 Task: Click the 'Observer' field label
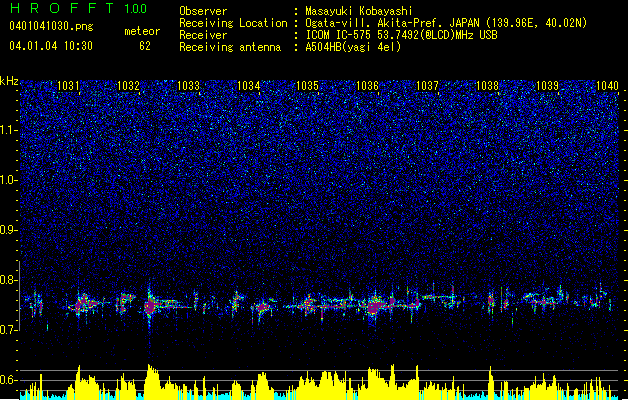click(203, 11)
